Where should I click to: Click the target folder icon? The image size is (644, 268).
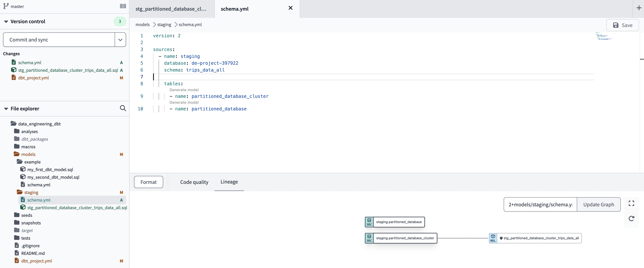(17, 230)
